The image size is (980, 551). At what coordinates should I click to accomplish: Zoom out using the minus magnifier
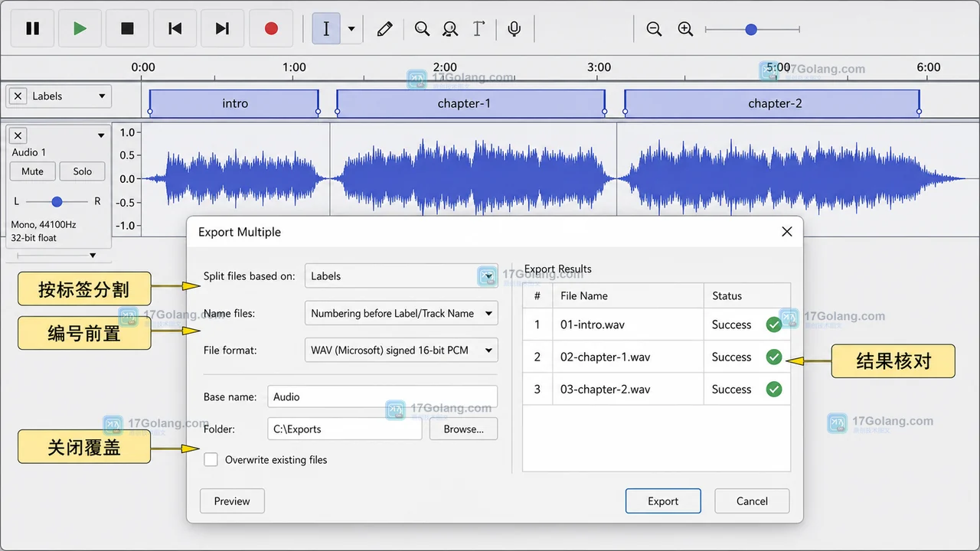[654, 29]
